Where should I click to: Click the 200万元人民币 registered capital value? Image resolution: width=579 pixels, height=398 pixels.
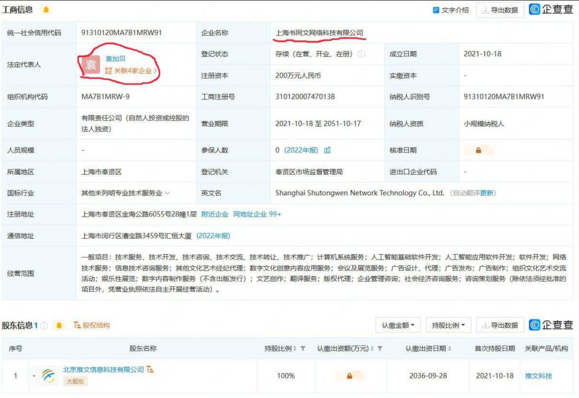[x=298, y=75]
